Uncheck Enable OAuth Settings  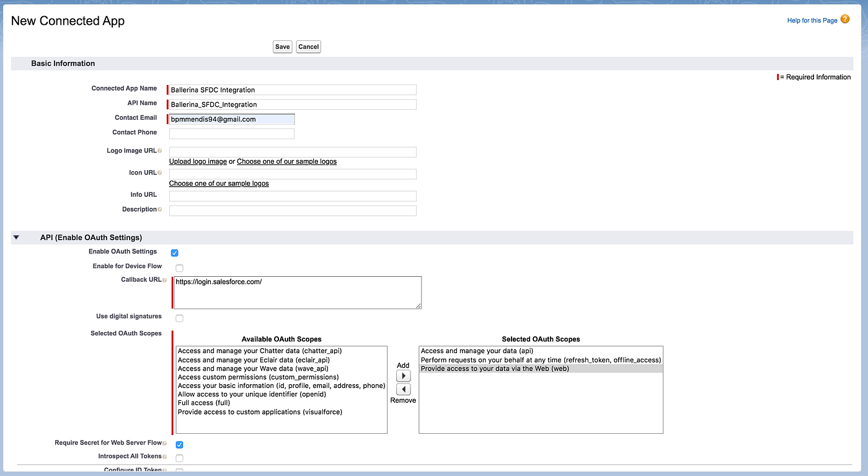pos(174,253)
